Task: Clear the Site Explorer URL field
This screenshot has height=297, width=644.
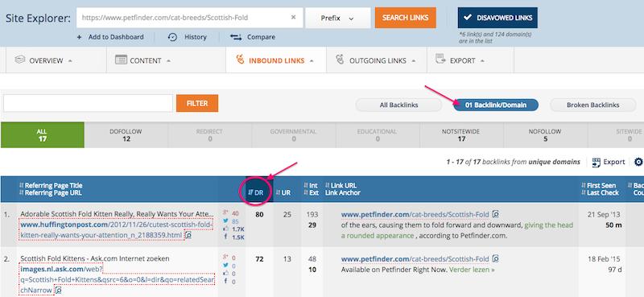Action: 293,17
